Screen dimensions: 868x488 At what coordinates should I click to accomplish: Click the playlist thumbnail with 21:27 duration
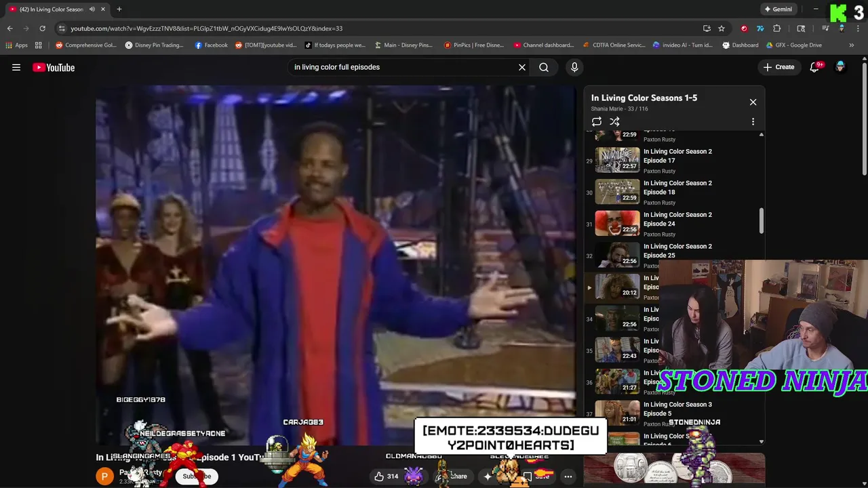[x=617, y=382]
